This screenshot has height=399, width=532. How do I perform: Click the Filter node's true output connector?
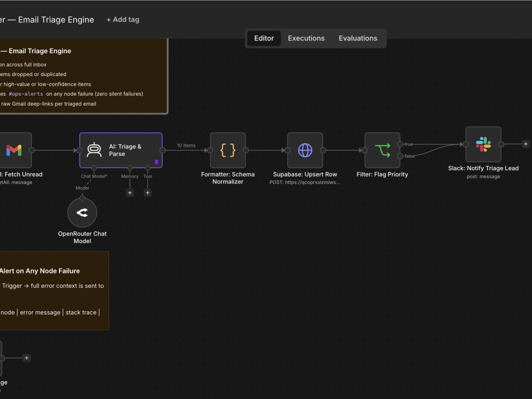point(401,144)
